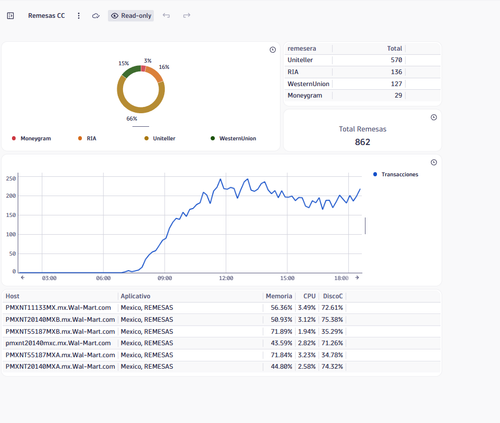Open the clock icon on the transactions chart tile
This screenshot has height=423, width=500.
(x=434, y=162)
